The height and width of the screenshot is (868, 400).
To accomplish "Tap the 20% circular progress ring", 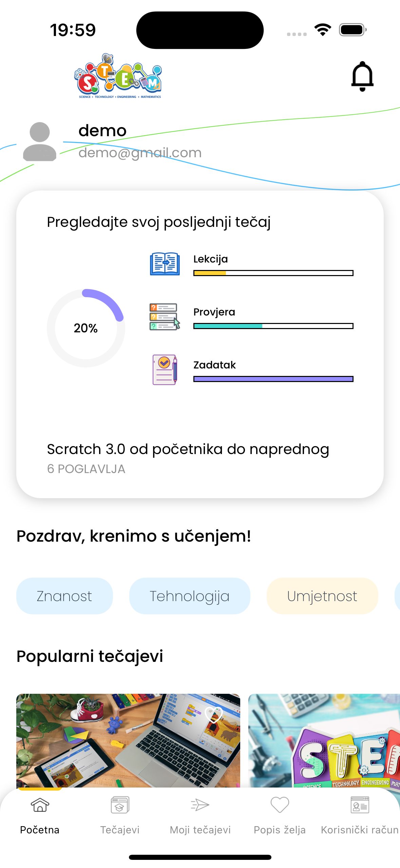I will (x=86, y=328).
